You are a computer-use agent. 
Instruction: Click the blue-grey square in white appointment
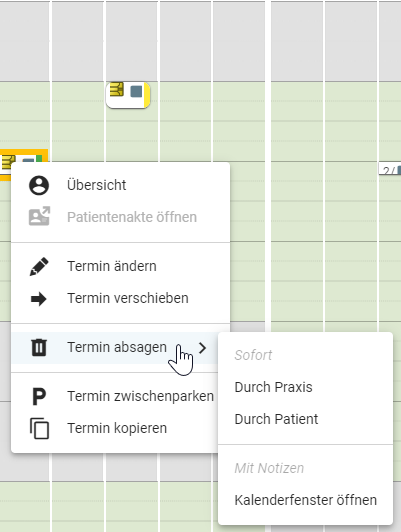136,92
